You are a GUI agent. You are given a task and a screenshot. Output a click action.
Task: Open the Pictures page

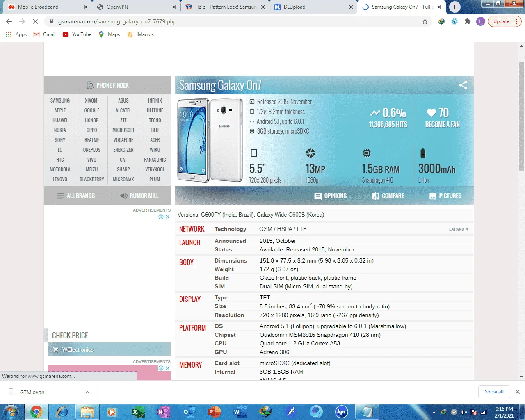tap(445, 196)
